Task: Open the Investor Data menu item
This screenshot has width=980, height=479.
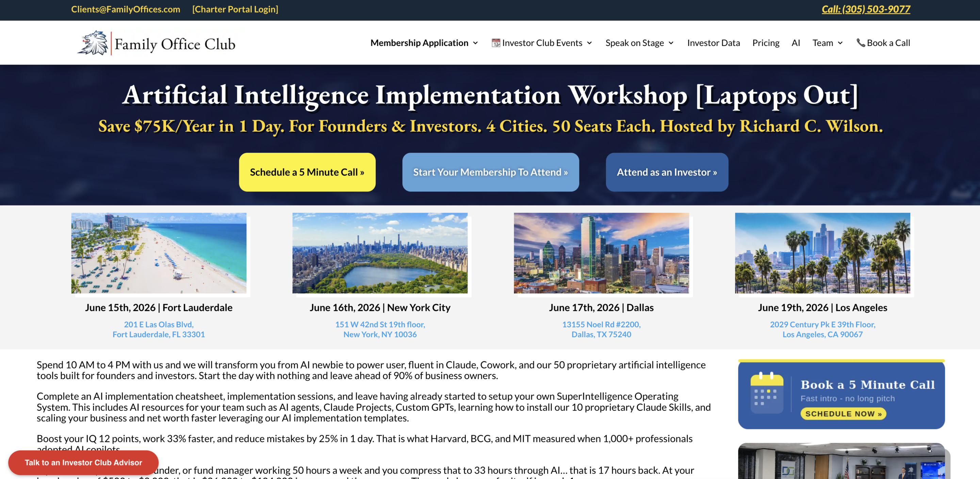Action: pos(713,43)
